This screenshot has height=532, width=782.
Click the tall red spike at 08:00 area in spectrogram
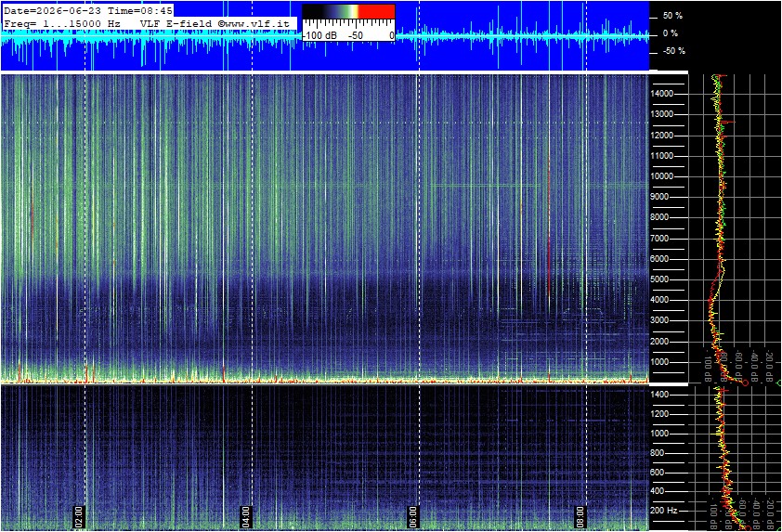549,227
